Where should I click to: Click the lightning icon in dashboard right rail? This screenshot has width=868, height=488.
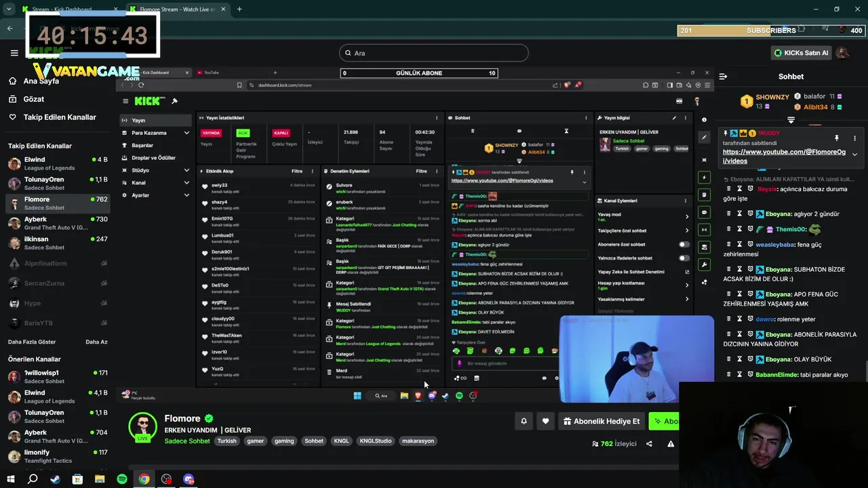click(705, 178)
